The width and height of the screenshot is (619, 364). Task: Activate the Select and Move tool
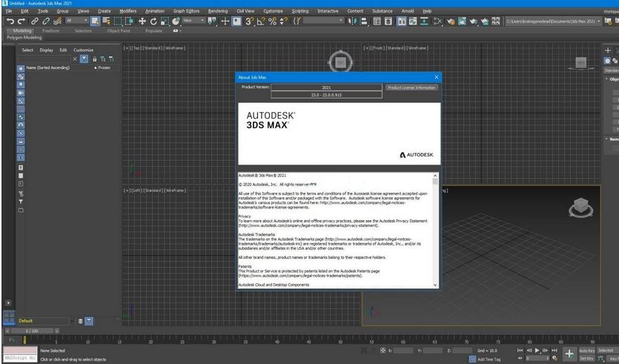coord(142,21)
